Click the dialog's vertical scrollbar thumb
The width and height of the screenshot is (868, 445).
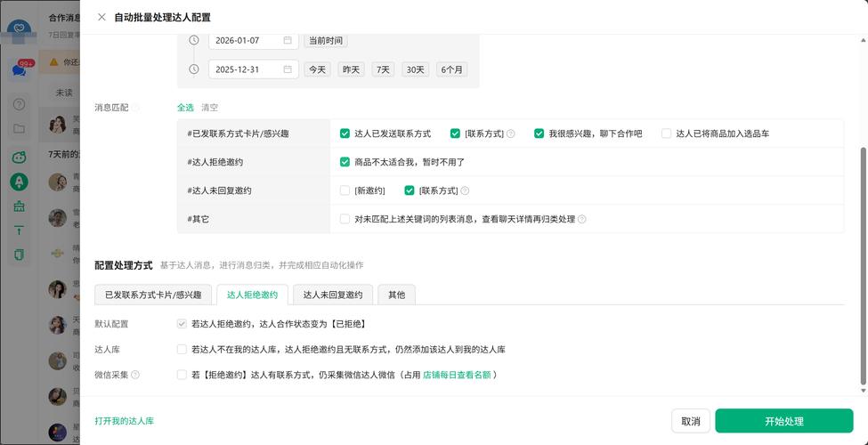[x=864, y=266]
